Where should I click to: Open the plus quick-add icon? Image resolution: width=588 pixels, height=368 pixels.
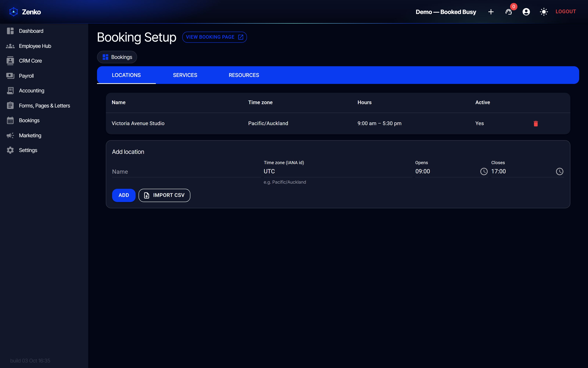click(x=491, y=12)
